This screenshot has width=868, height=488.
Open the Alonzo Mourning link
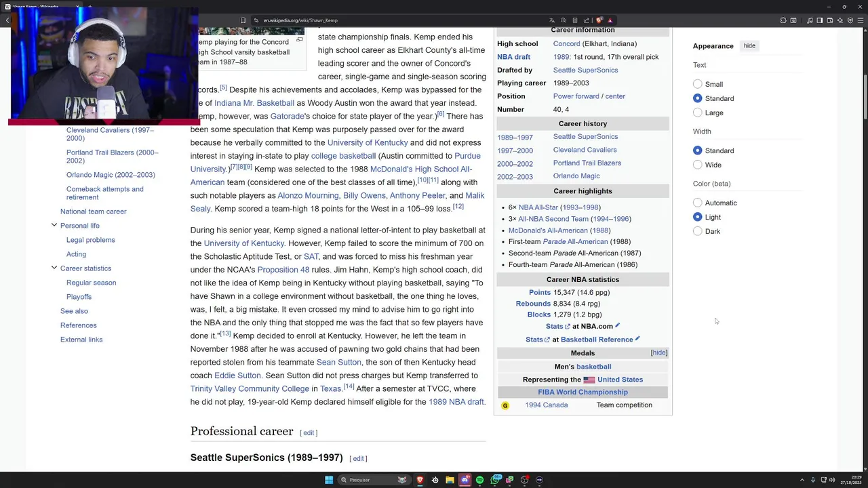(308, 195)
